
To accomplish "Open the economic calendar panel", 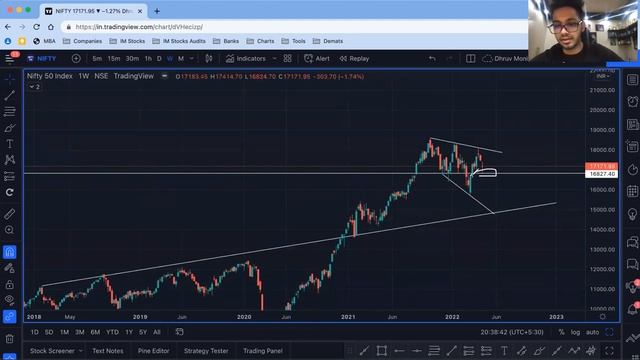I will click(x=632, y=191).
